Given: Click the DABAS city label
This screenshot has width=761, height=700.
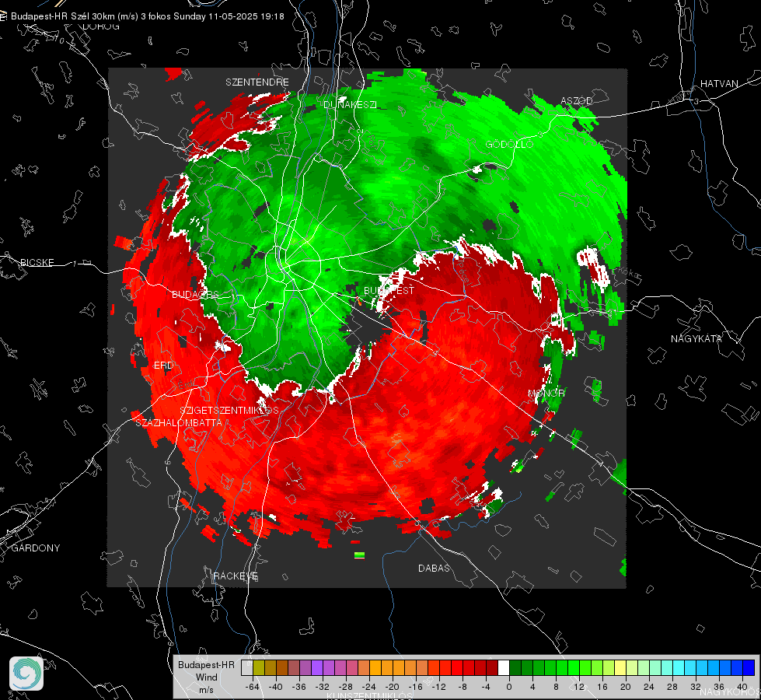Looking at the screenshot, I should click(435, 568).
